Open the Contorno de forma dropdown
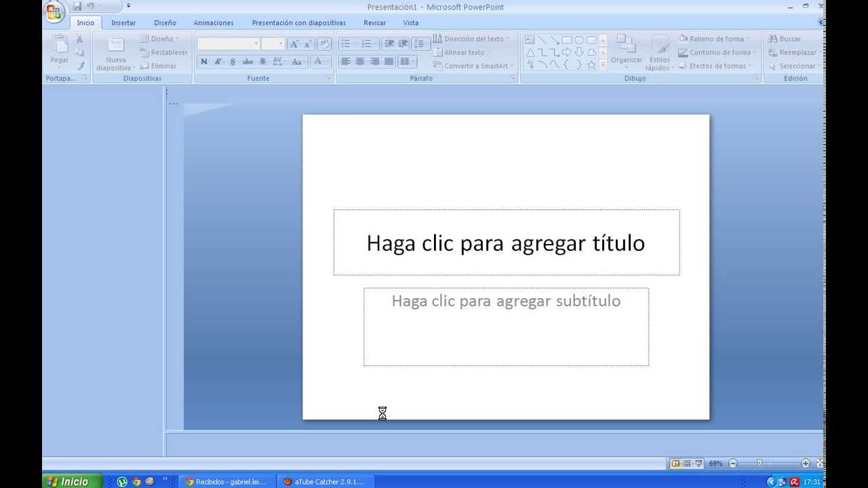 717,52
